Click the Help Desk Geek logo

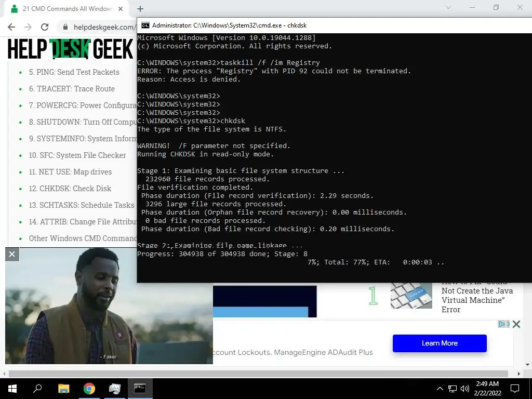70,49
